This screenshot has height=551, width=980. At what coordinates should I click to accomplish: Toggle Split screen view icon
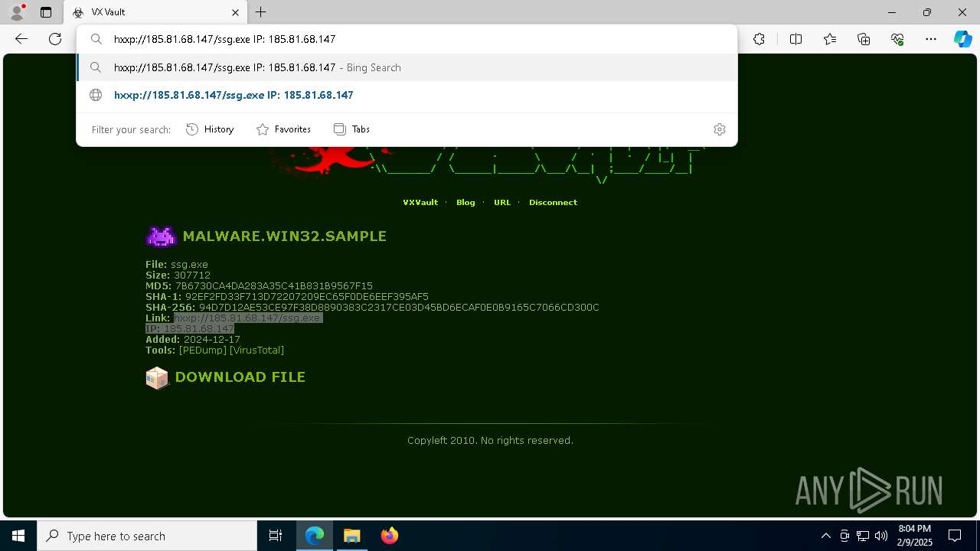click(x=795, y=39)
